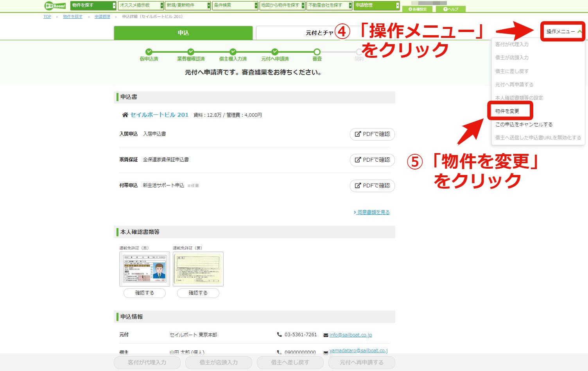The width and height of the screenshot is (588, 371).
Task: Click the envelope icon beside info@sailboat.co.jp
Action: (326, 335)
